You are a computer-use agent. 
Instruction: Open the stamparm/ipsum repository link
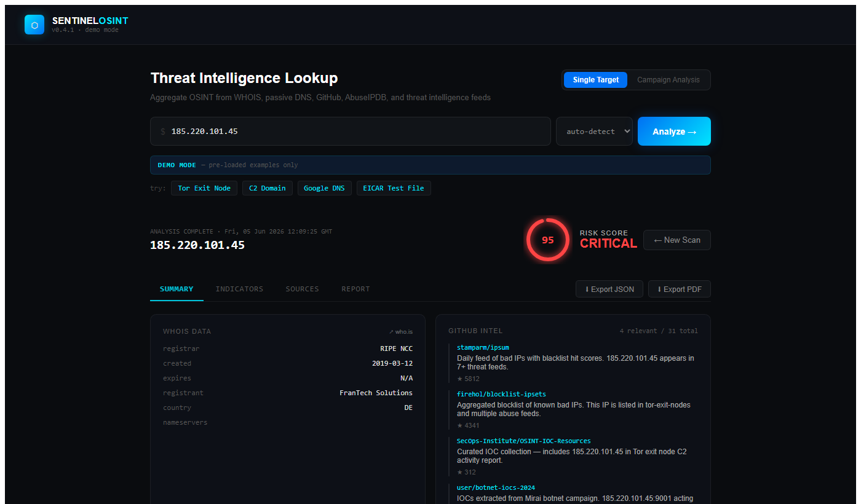click(483, 348)
